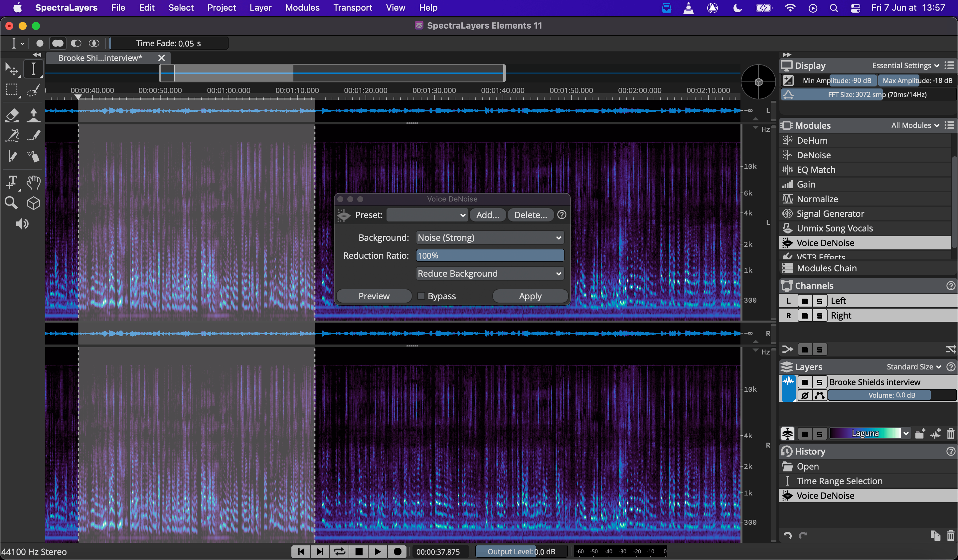Click the Undo arrow in History panel
The image size is (958, 560).
pos(787,535)
